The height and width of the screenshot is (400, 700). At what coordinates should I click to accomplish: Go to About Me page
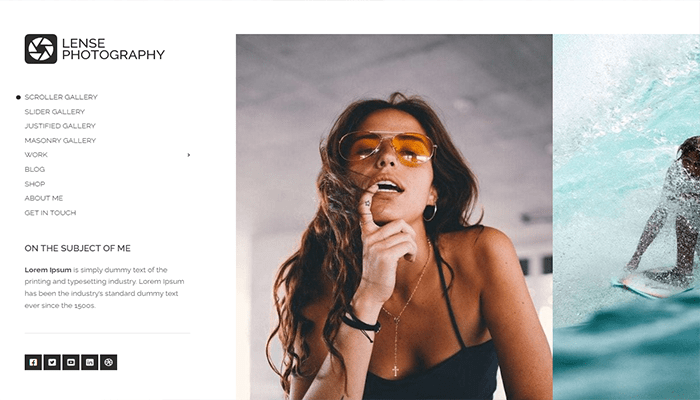44,198
